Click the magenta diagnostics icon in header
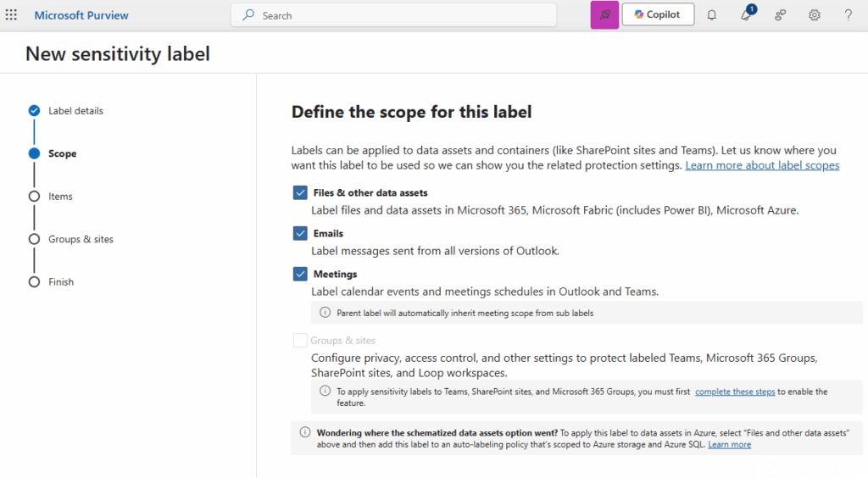Viewport: 868px width, 478px height. (604, 15)
